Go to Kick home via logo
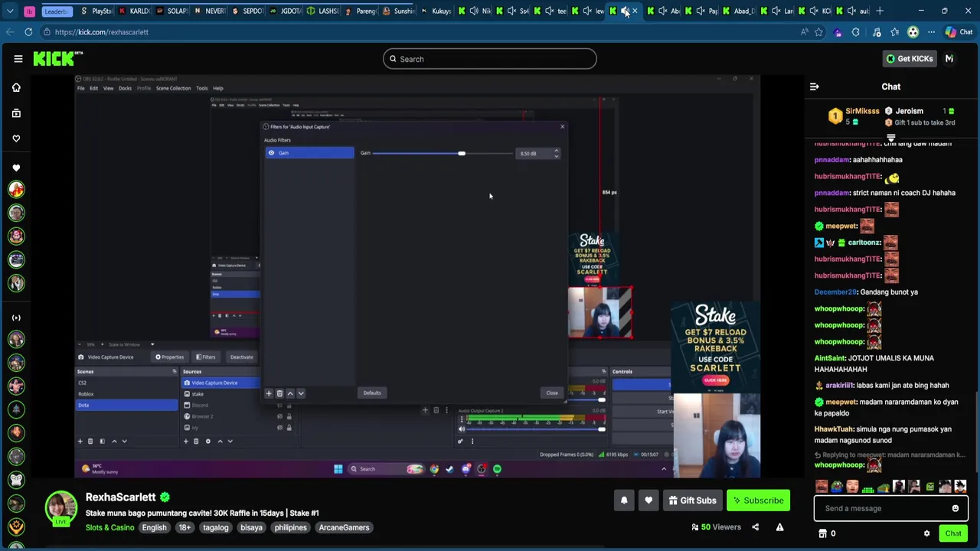980x551 pixels. pyautogui.click(x=57, y=59)
